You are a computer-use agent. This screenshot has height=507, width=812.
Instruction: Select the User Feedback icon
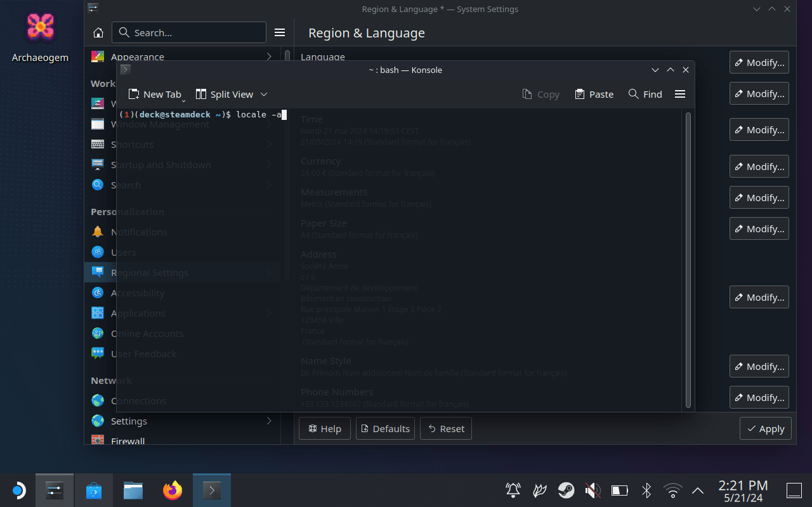[x=98, y=353]
